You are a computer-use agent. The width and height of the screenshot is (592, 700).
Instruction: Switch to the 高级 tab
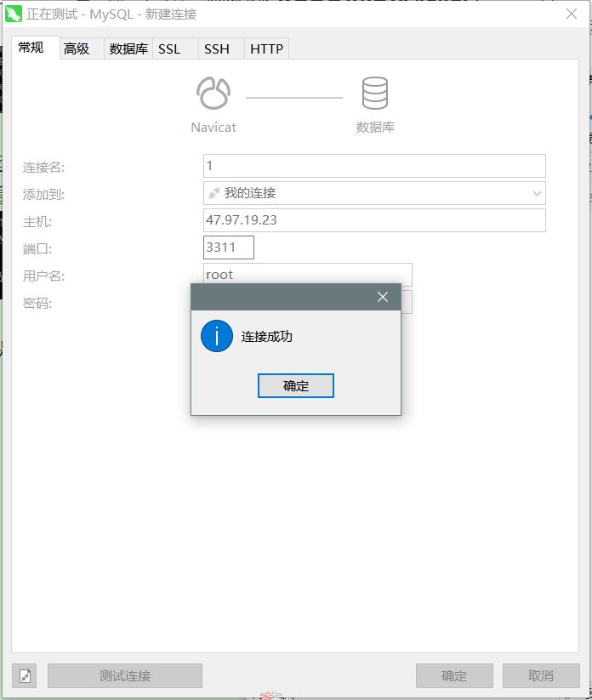(x=82, y=48)
